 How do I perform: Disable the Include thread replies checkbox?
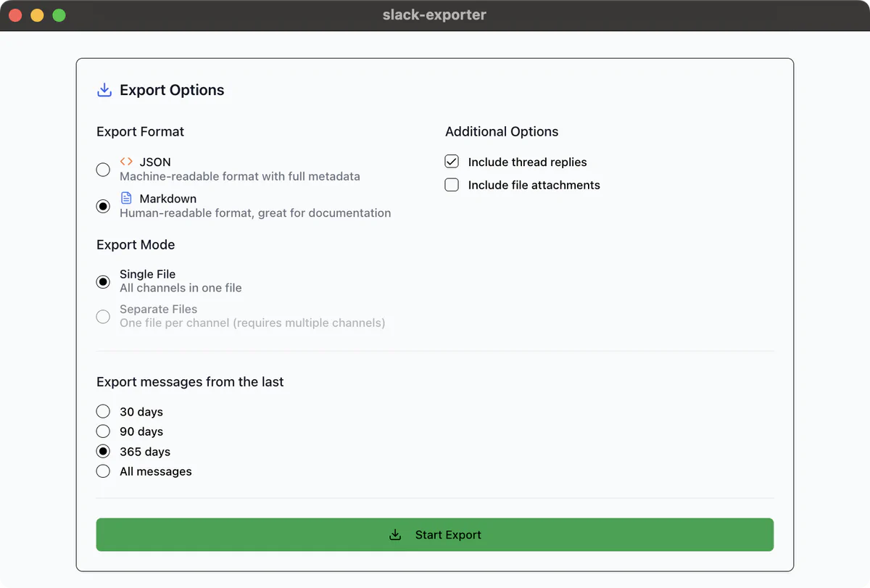(x=451, y=161)
